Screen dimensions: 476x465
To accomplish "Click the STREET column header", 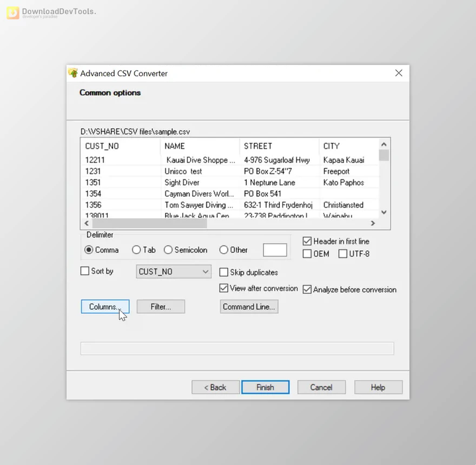I will pyautogui.click(x=279, y=146).
